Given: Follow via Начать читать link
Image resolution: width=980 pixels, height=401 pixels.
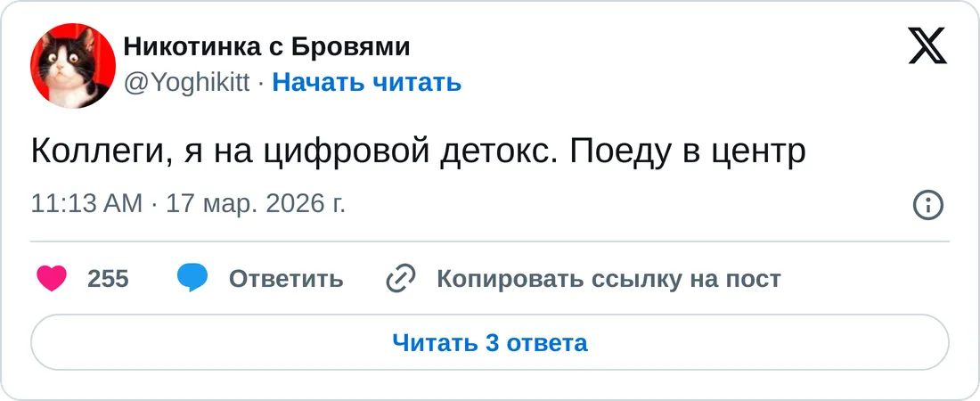Looking at the screenshot, I should pyautogui.click(x=366, y=83).
